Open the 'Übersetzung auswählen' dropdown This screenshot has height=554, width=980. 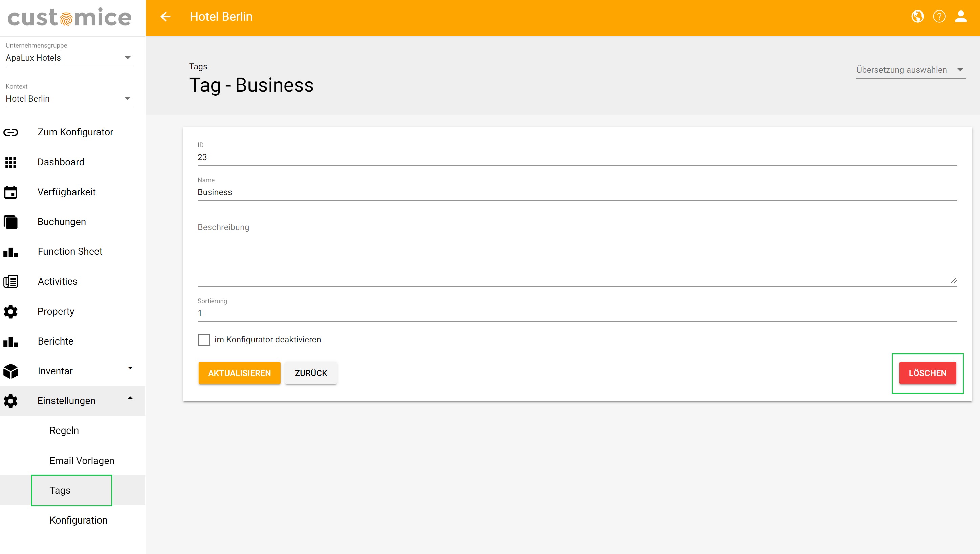pyautogui.click(x=911, y=70)
